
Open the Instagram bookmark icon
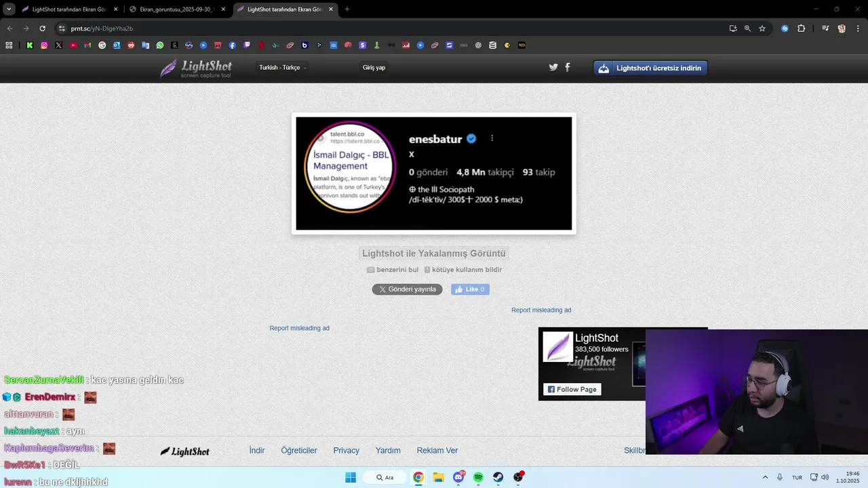(44, 45)
